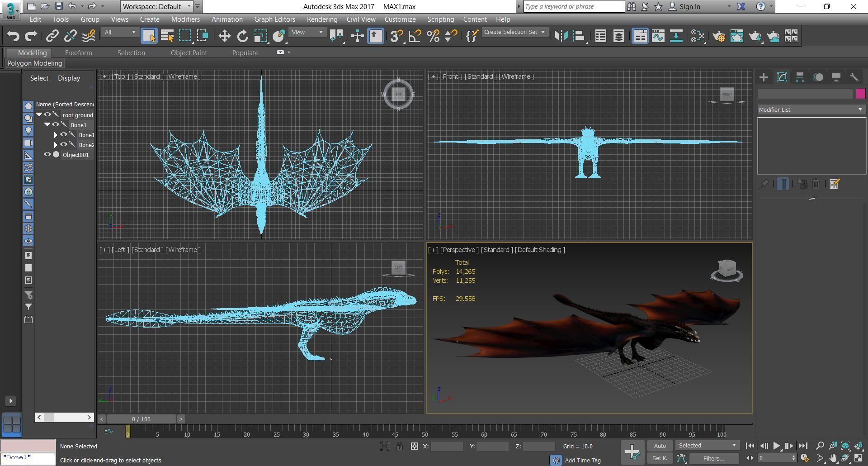Click the keyword search input field
The height and width of the screenshot is (466, 868).
(574, 6)
